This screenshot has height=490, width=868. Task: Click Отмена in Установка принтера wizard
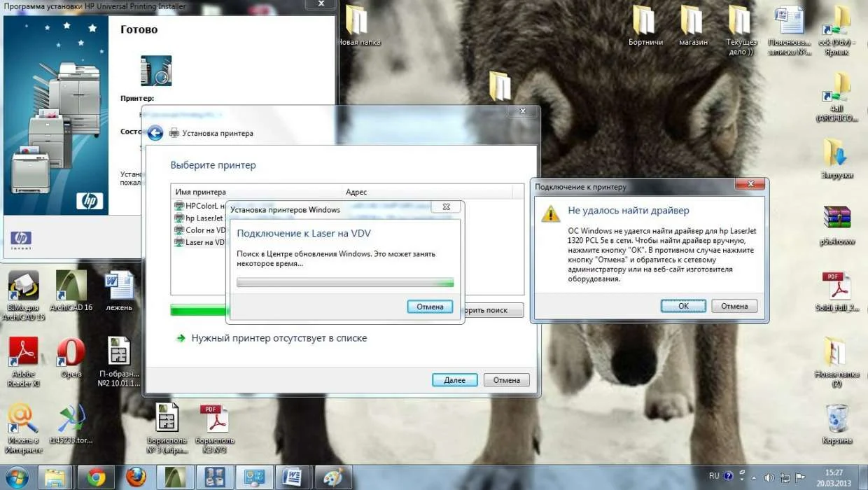506,380
